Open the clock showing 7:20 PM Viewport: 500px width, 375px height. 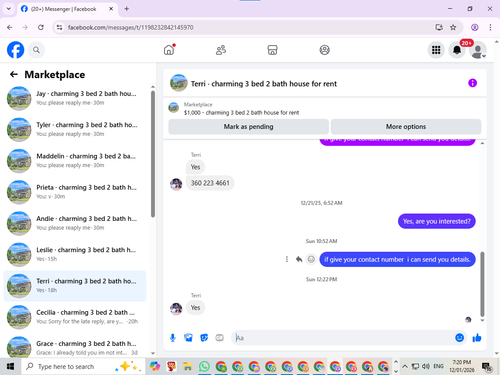(x=462, y=366)
